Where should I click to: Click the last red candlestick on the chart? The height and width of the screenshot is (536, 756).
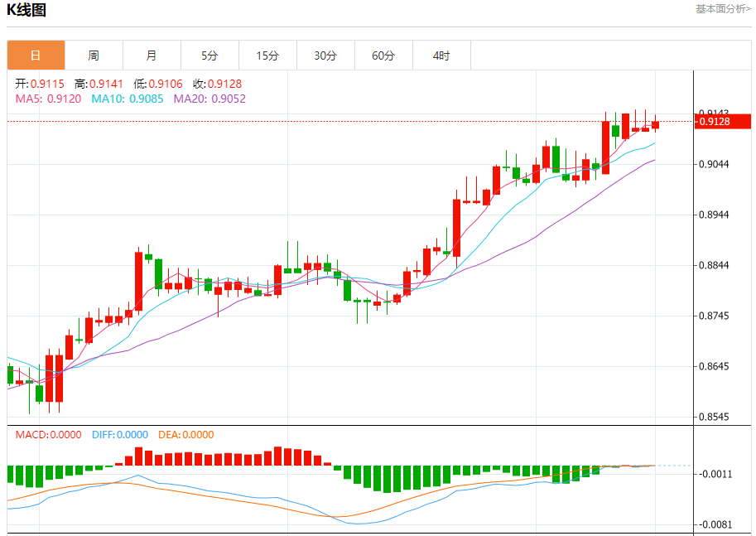click(655, 124)
